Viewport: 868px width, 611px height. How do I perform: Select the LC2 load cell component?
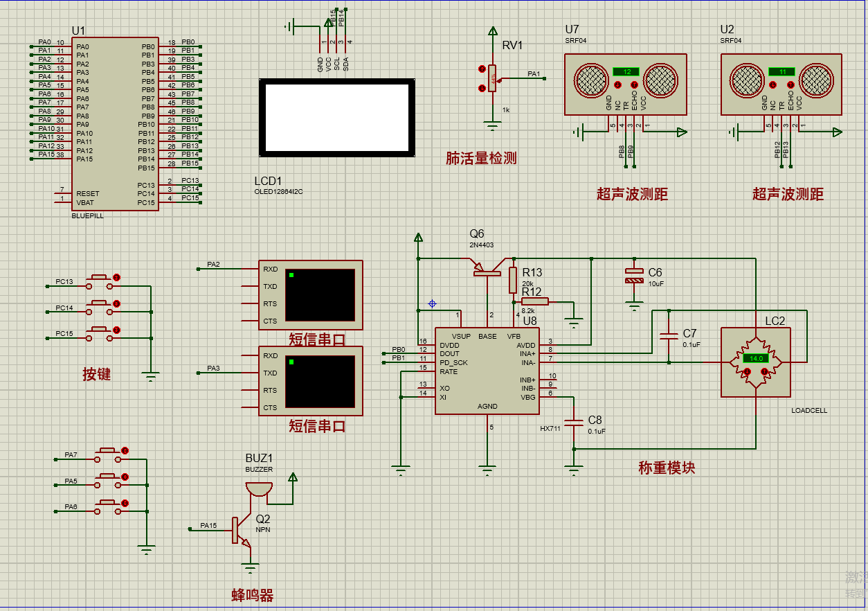point(755,362)
